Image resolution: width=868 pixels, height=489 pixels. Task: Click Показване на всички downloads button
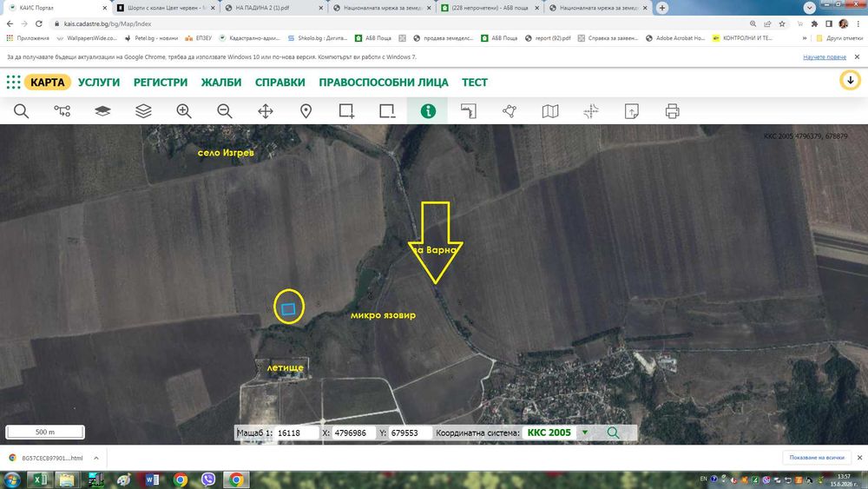[817, 458]
